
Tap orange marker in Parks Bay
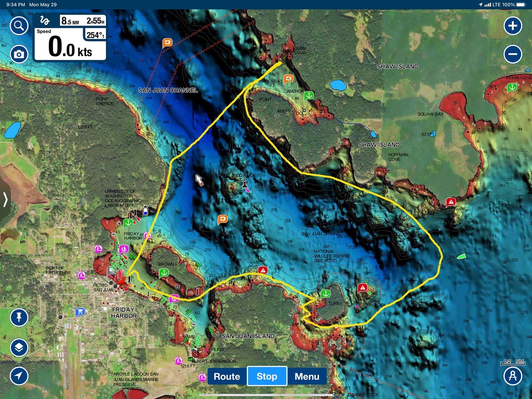click(288, 79)
